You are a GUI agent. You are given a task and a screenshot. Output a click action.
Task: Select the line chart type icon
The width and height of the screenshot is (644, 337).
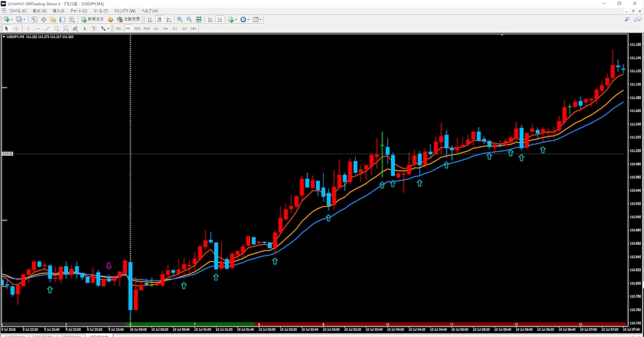coord(169,20)
